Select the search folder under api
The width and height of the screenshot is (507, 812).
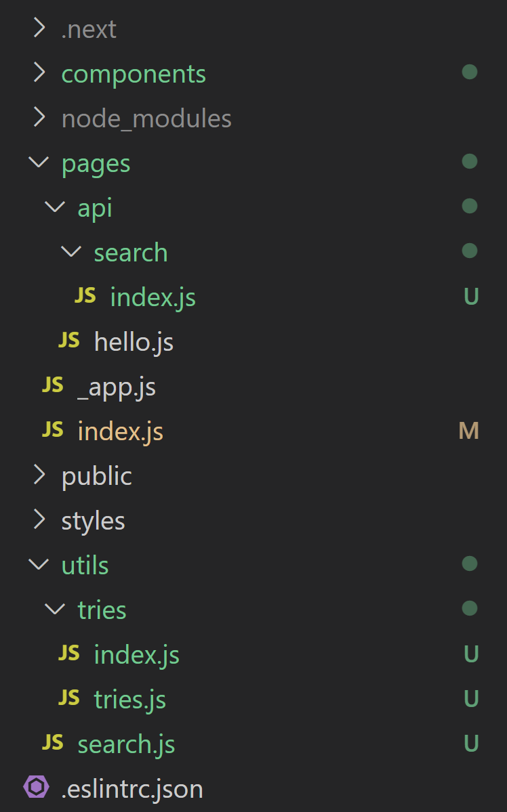pyautogui.click(x=131, y=253)
